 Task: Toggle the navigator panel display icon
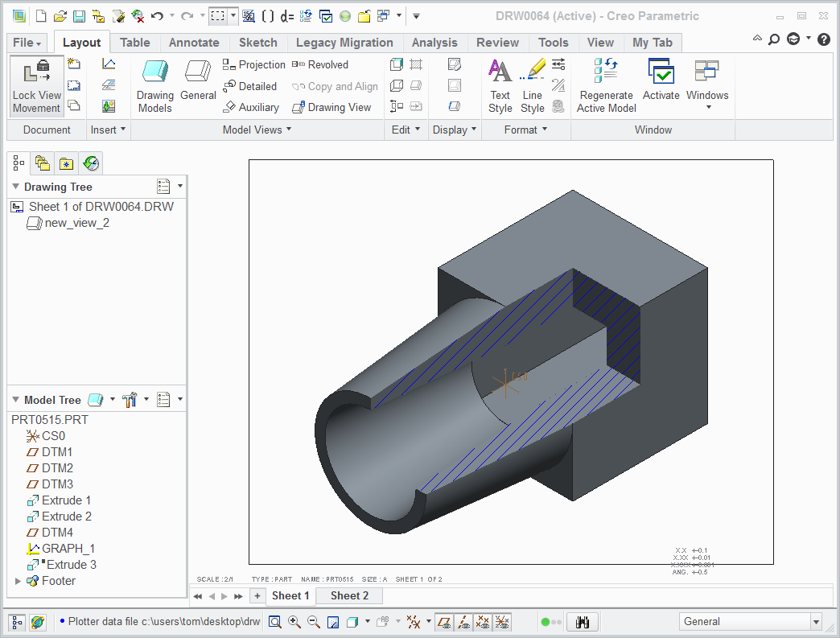tap(17, 622)
